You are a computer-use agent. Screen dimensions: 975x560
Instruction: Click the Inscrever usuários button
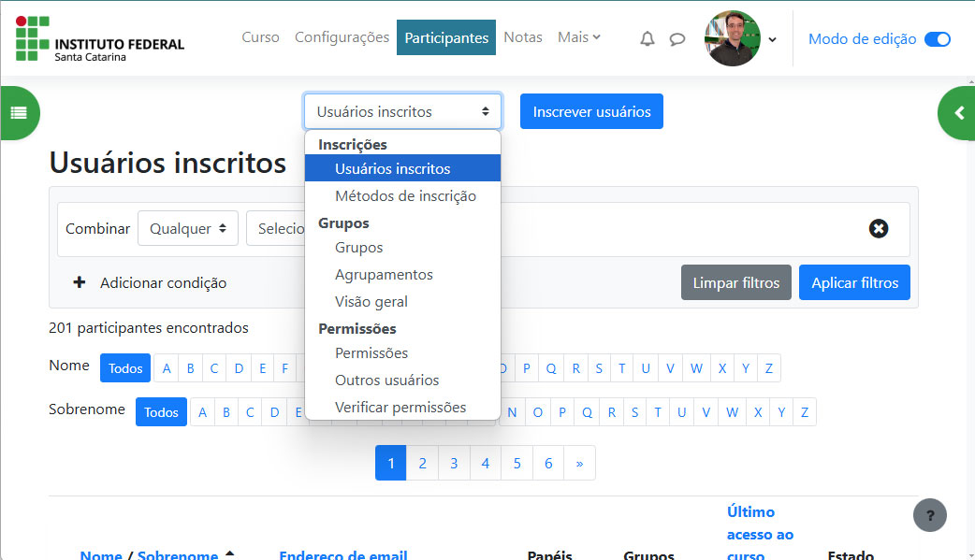(591, 111)
